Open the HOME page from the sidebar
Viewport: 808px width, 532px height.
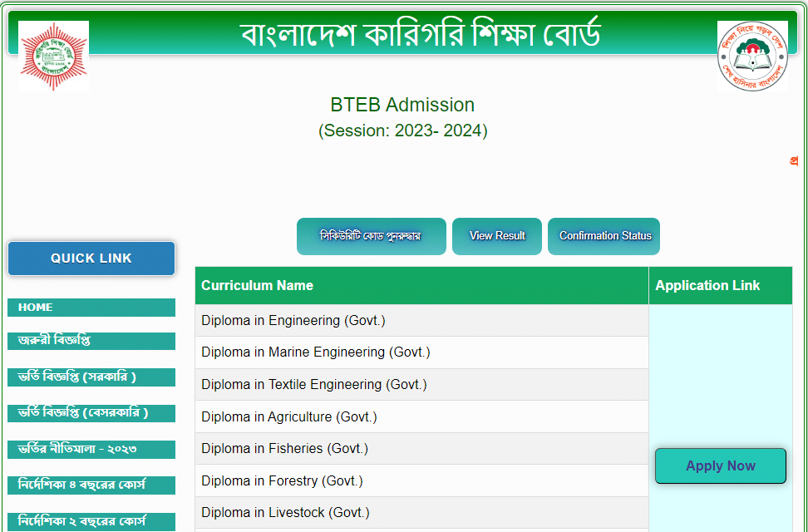91,308
